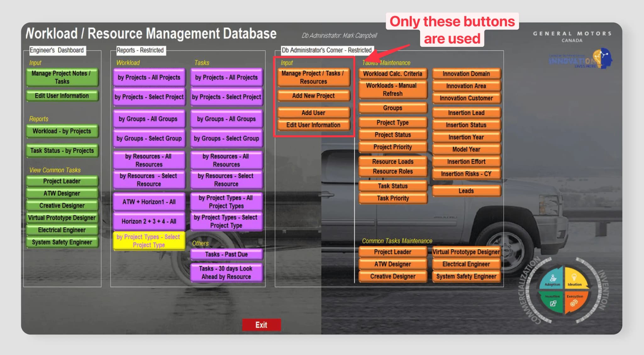Open the Resource Loads table

pyautogui.click(x=393, y=161)
